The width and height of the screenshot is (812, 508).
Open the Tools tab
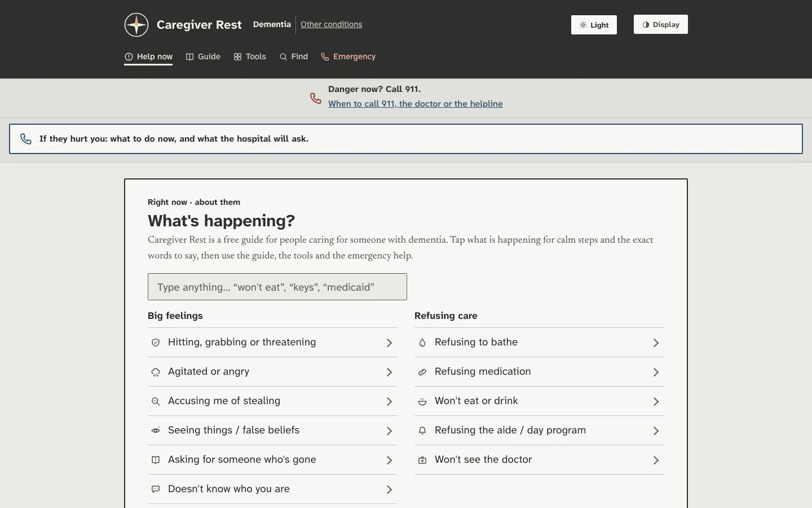pos(250,56)
